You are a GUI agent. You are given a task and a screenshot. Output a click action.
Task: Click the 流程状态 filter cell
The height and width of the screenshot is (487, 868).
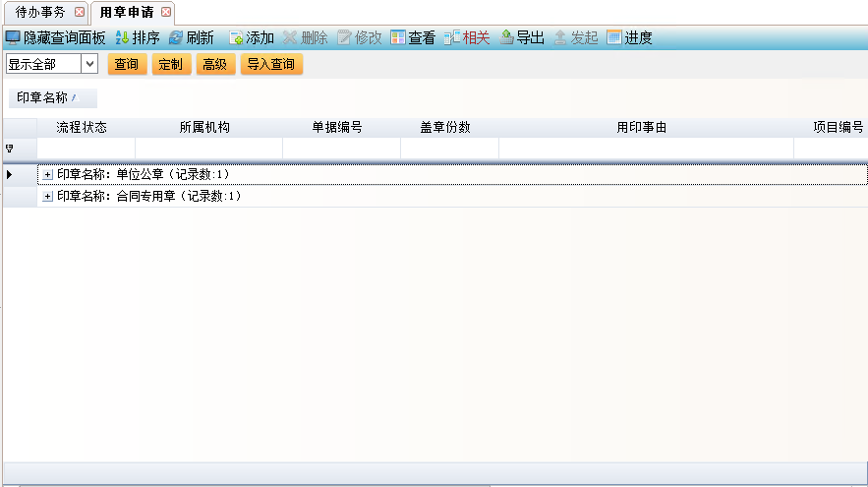[x=87, y=149]
